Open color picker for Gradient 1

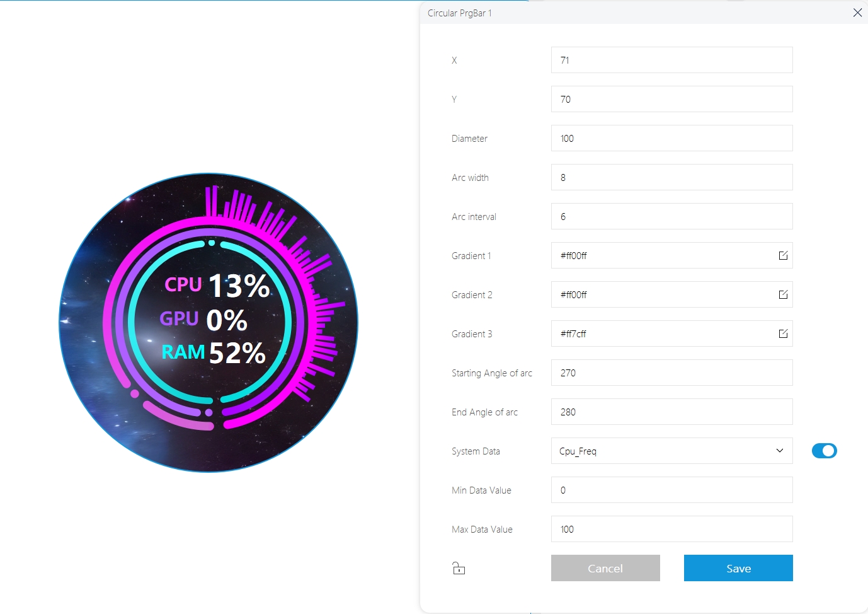pos(783,255)
